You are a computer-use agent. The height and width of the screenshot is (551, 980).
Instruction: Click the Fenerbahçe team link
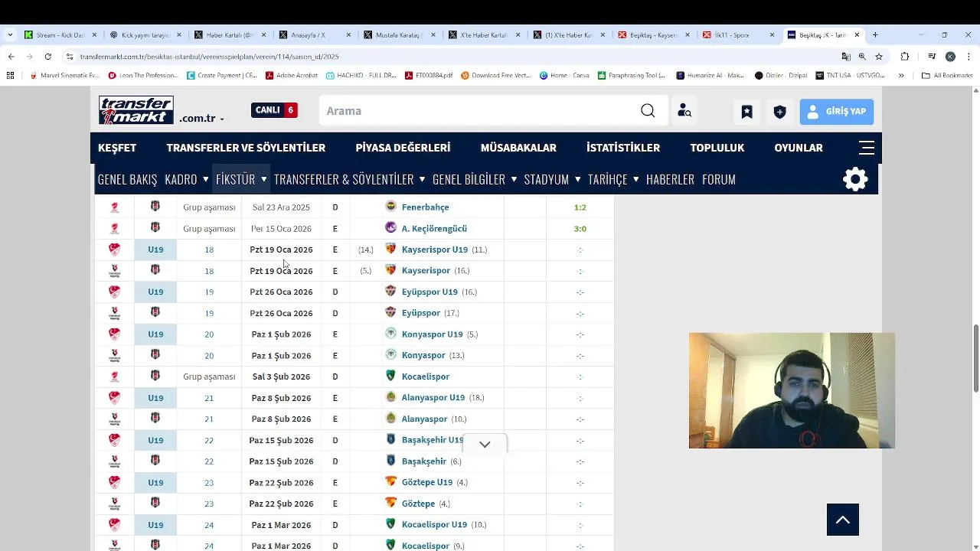(425, 207)
